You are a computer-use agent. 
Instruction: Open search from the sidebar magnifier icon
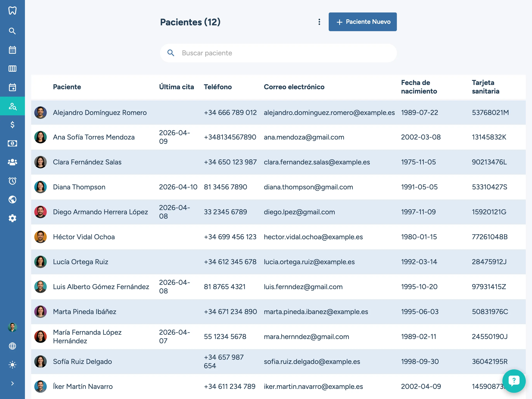12,31
